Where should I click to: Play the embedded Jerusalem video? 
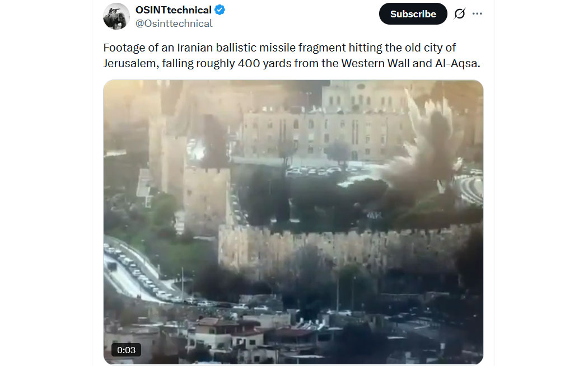[293, 222]
